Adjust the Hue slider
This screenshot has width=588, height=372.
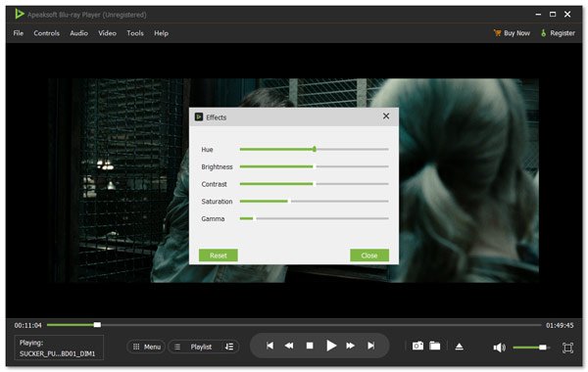coord(315,149)
